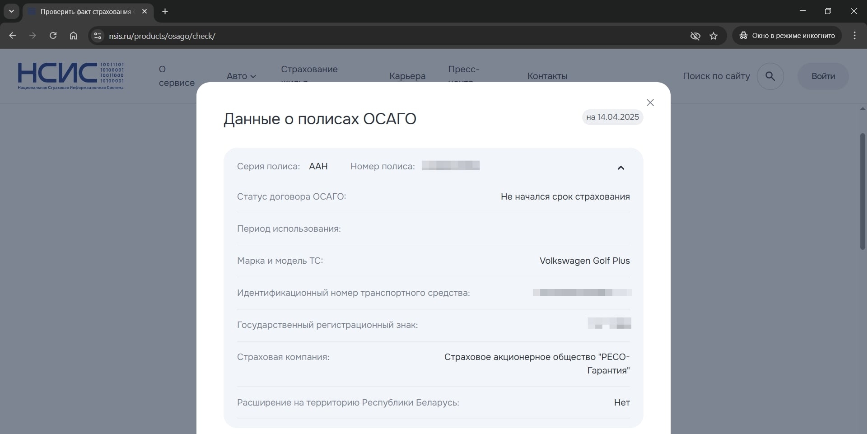
Task: Open Chrome three-dot menu
Action: [854, 36]
